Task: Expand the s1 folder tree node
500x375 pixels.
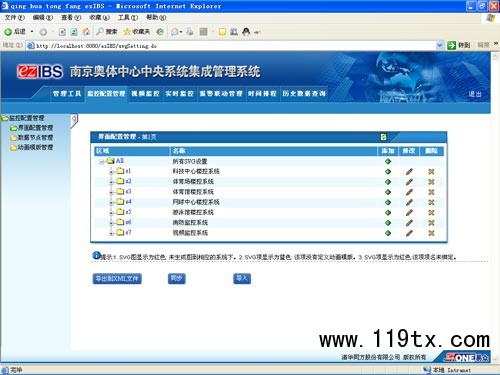Action: click(111, 172)
